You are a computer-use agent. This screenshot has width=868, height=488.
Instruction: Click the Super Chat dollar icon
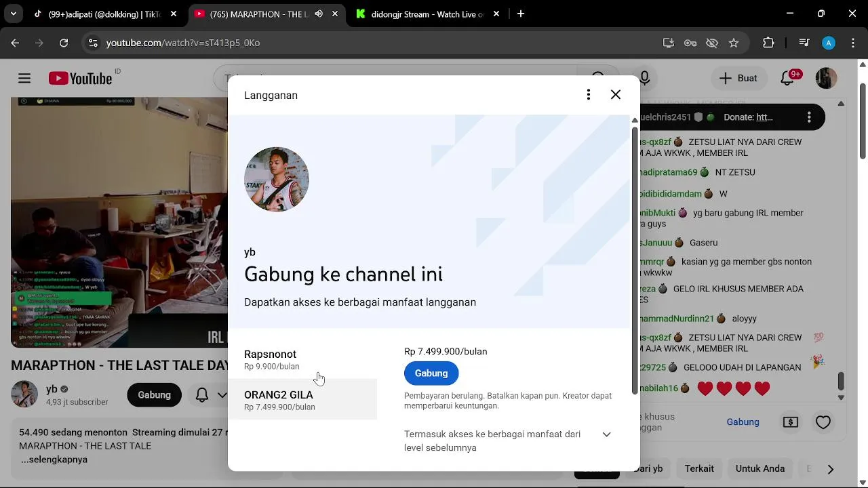(791, 422)
